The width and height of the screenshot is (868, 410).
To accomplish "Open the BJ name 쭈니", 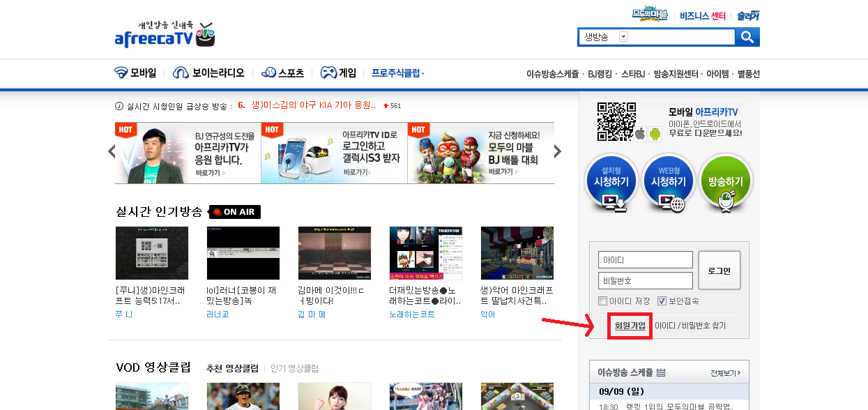I will [123, 314].
